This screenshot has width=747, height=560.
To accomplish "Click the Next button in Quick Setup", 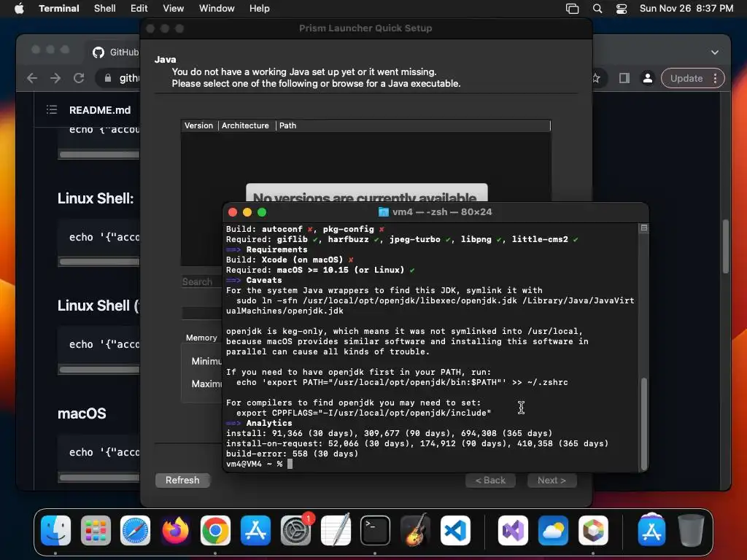I will click(551, 480).
